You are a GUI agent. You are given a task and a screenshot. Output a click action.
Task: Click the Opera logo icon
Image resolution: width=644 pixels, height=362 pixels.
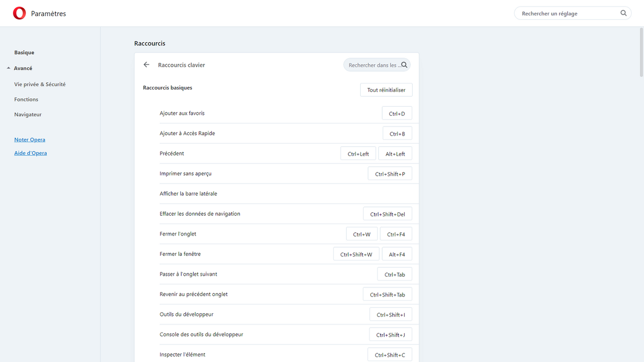[x=19, y=13]
